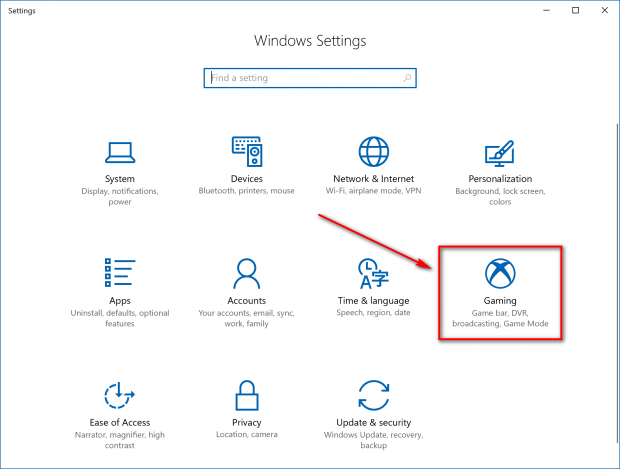
Task: Close the Settings window
Action: (605, 10)
